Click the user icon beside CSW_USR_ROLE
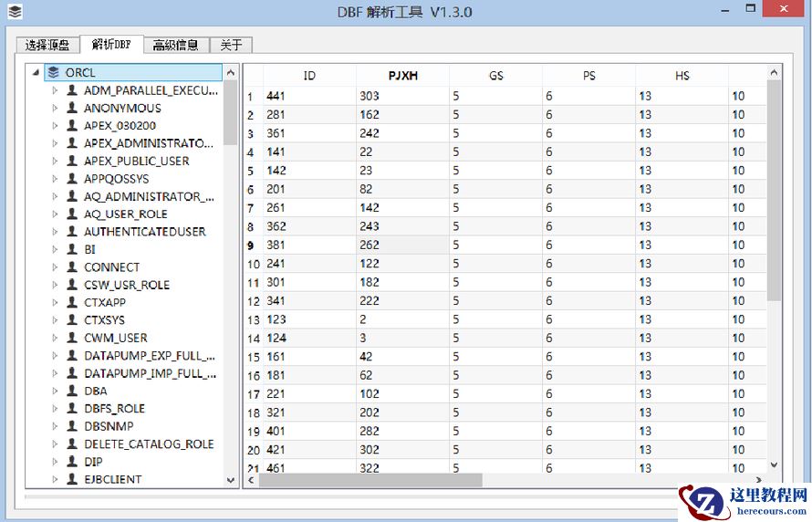 point(72,285)
